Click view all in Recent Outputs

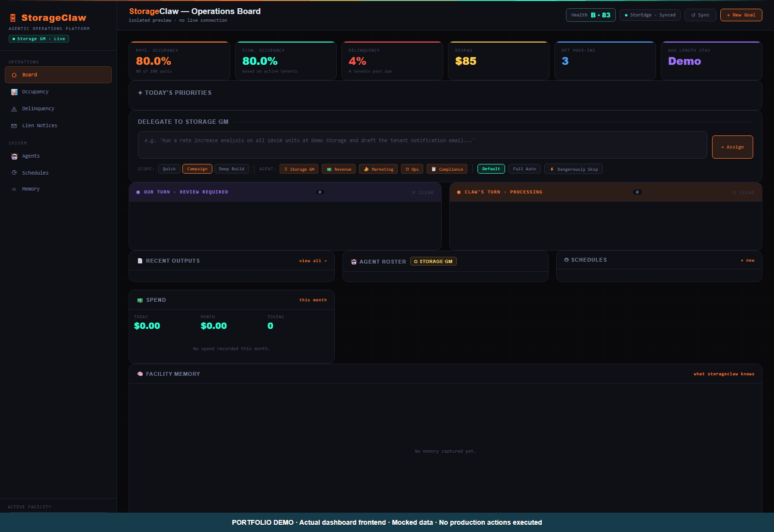click(313, 261)
